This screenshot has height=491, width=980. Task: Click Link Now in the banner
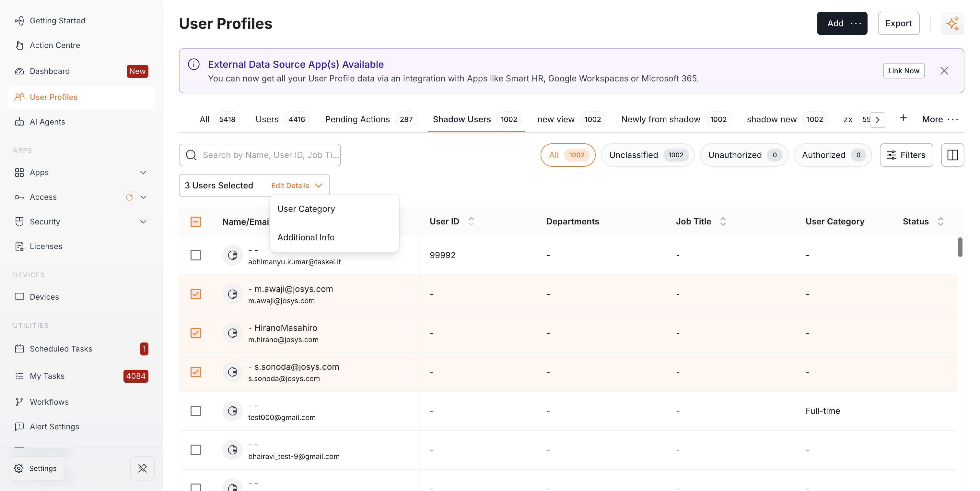click(x=904, y=71)
